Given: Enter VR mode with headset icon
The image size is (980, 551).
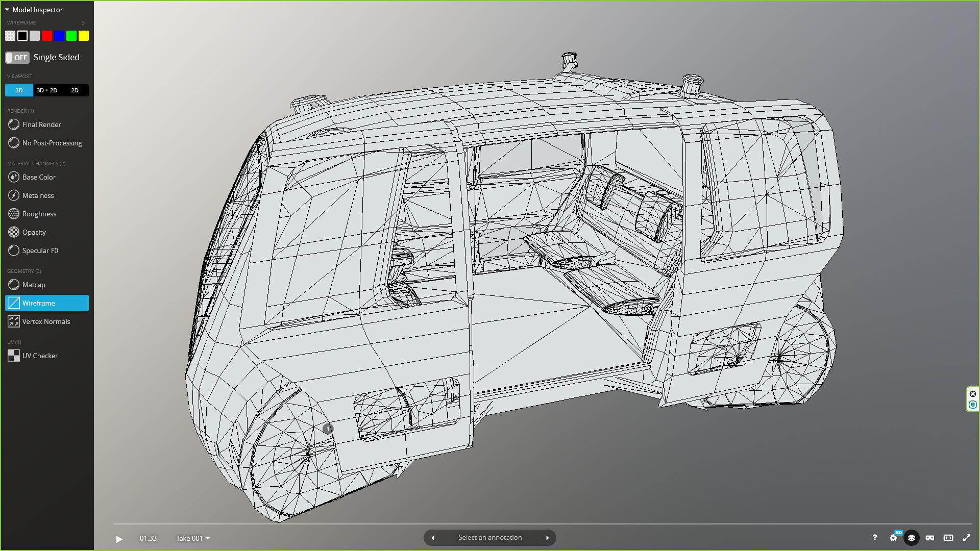Looking at the screenshot, I should click(929, 538).
